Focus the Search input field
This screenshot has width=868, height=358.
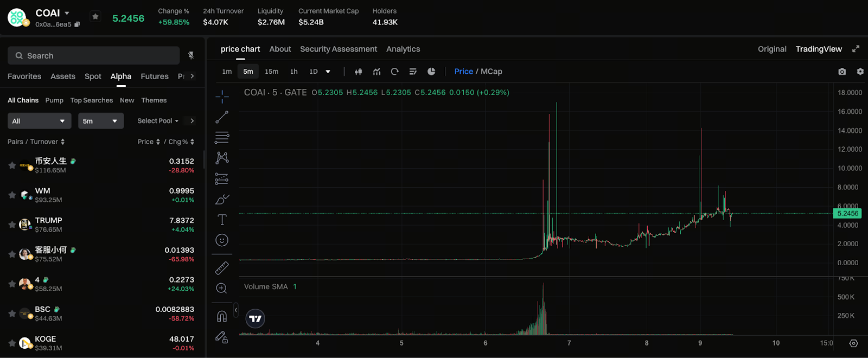(x=93, y=56)
